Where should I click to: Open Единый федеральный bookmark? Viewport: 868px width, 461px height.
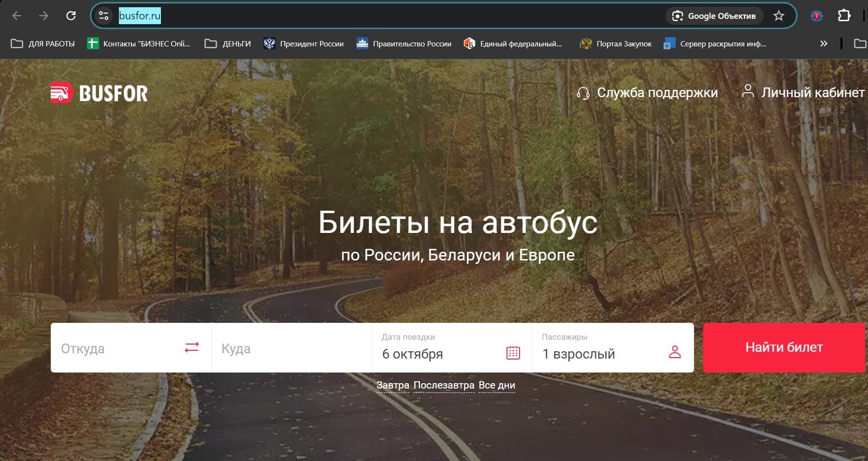point(513,43)
